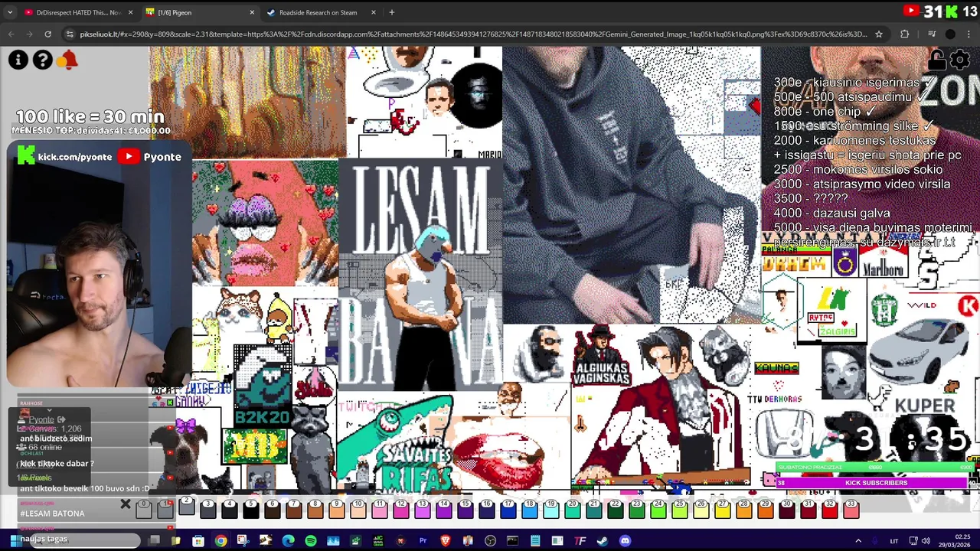The height and width of the screenshot is (551, 980).
Task: Open the help question mark icon
Action: point(43,60)
